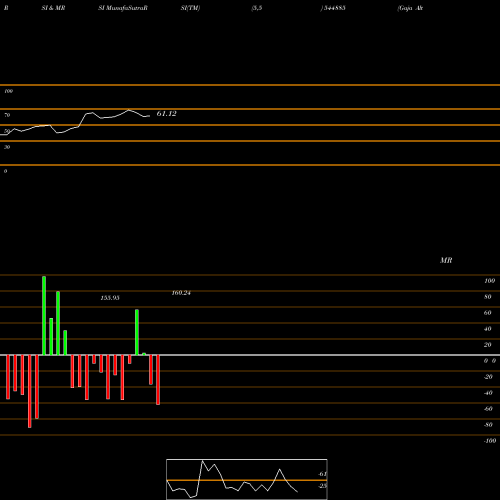Image resolution: width=500 pixels, height=500 pixels.
Task: Click the MR panel title label
Action: point(446,260)
